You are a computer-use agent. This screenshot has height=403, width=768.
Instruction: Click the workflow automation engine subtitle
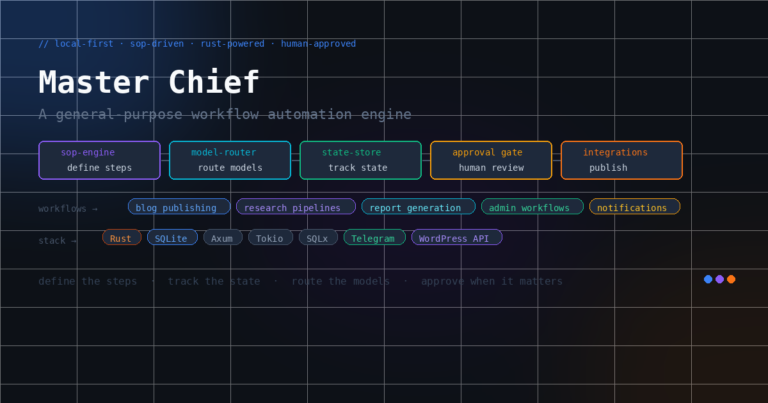[x=225, y=115]
